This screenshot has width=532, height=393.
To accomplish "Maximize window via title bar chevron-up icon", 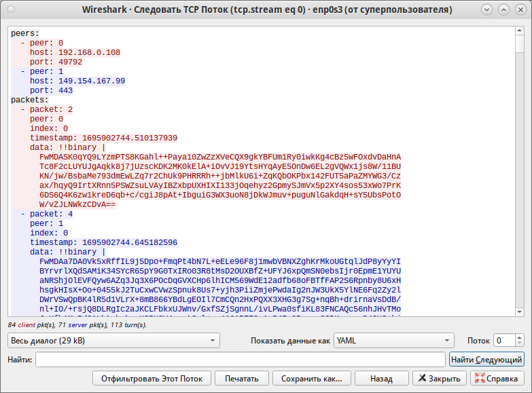I will tap(504, 10).
